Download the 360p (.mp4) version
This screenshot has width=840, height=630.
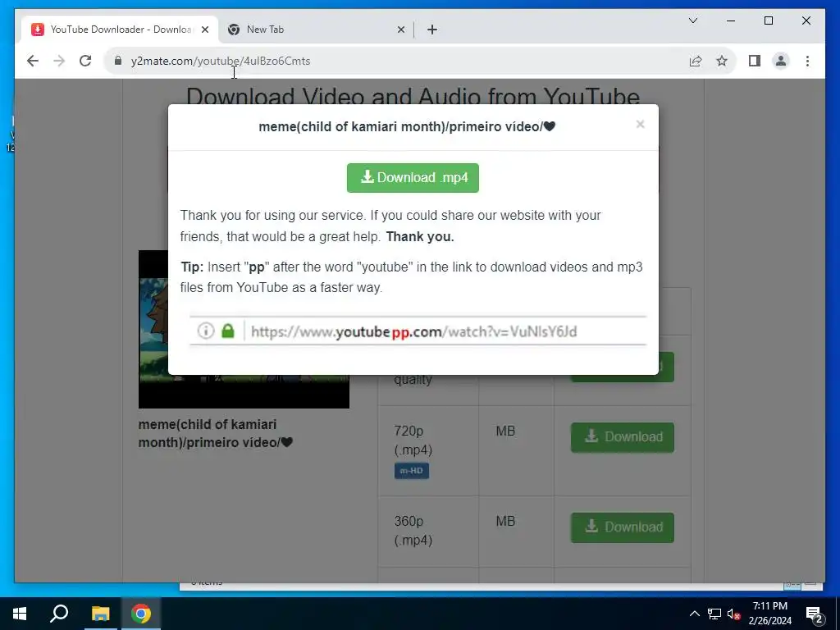coord(623,527)
